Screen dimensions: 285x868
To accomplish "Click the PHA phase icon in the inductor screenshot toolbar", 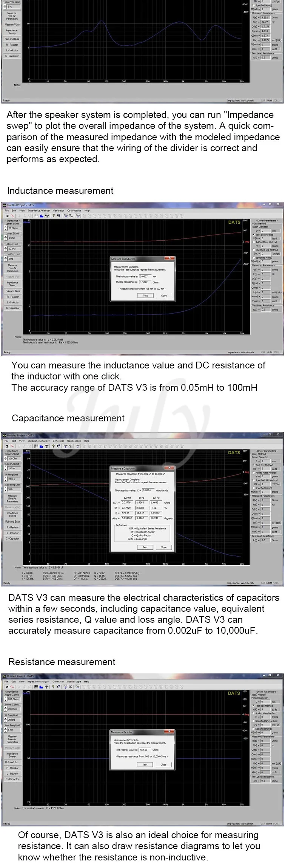I will point(66,216).
